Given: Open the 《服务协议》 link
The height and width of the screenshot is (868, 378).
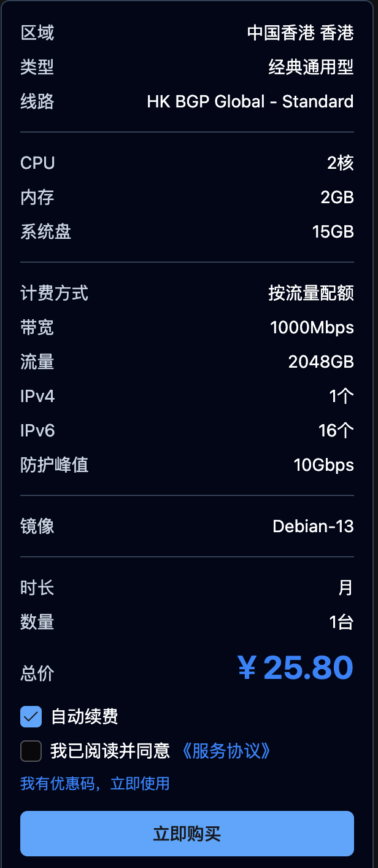Looking at the screenshot, I should tap(225, 751).
